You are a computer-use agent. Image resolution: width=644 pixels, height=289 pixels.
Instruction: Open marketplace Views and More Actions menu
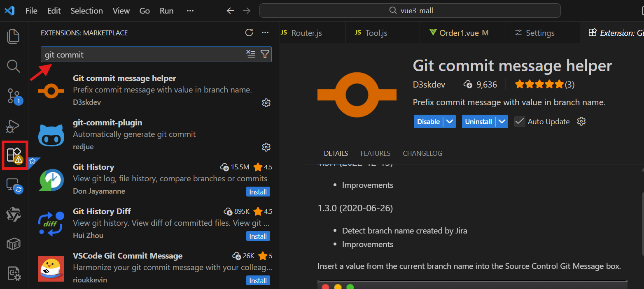[x=265, y=33]
